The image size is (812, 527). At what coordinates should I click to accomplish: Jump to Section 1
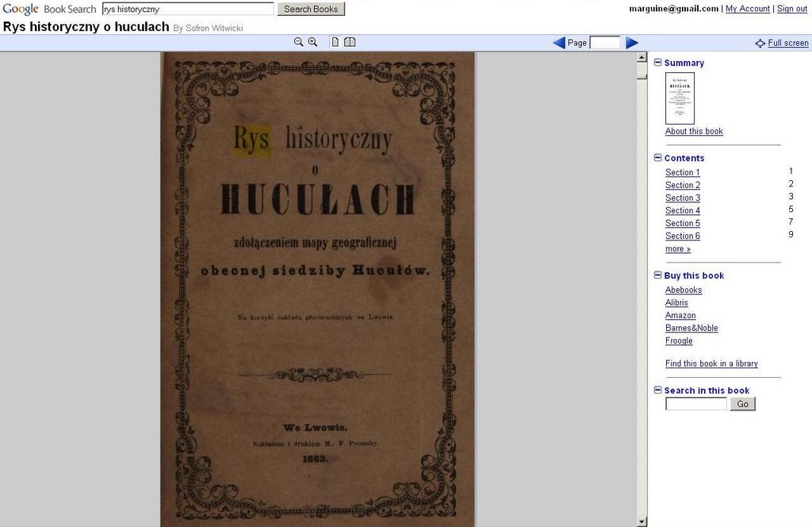pyautogui.click(x=683, y=172)
